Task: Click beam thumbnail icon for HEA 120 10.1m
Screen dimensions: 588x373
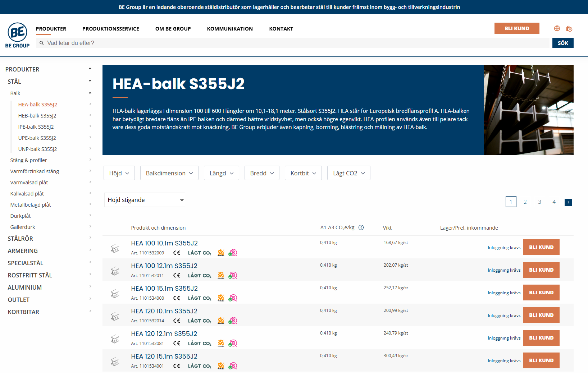Action: point(115,316)
